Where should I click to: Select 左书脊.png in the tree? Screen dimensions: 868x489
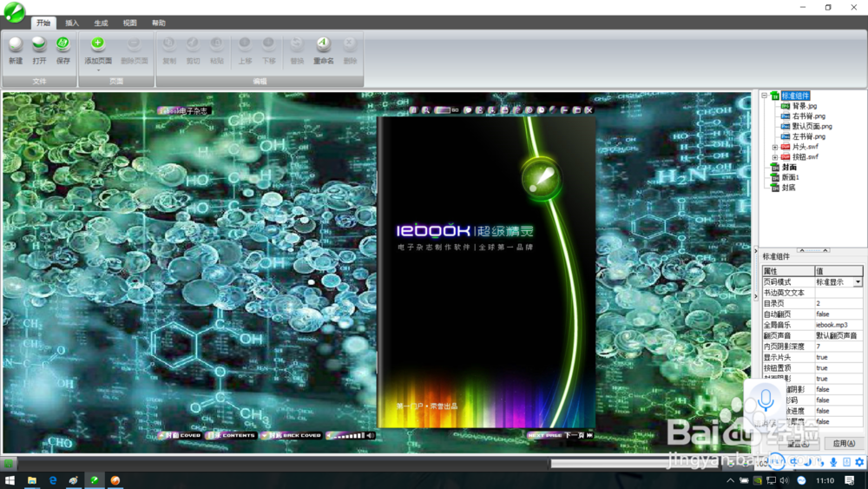point(808,136)
